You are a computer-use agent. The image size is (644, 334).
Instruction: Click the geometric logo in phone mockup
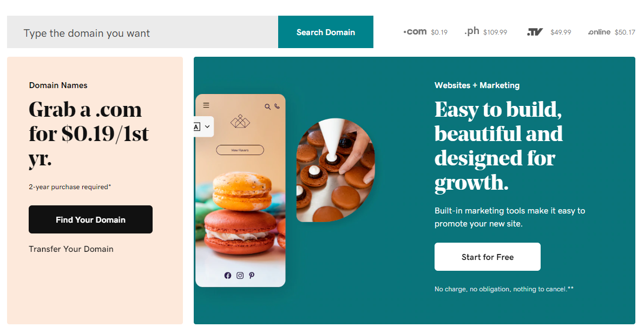(240, 121)
